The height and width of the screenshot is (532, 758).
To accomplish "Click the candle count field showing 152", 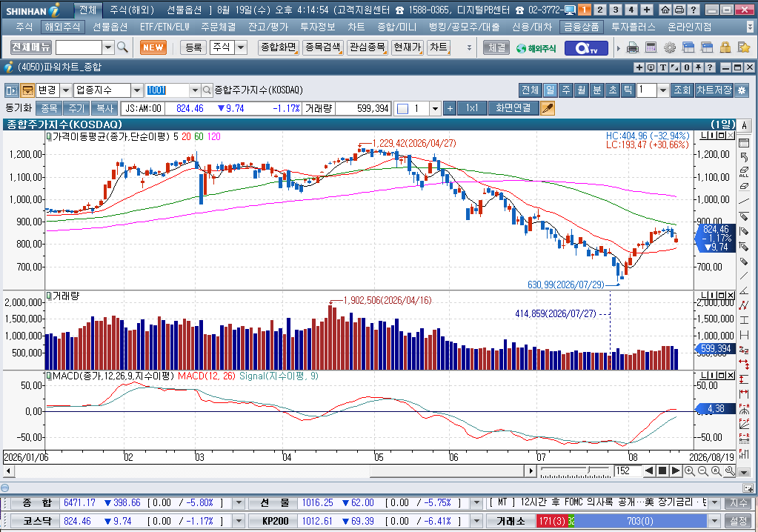I will [x=628, y=471].
